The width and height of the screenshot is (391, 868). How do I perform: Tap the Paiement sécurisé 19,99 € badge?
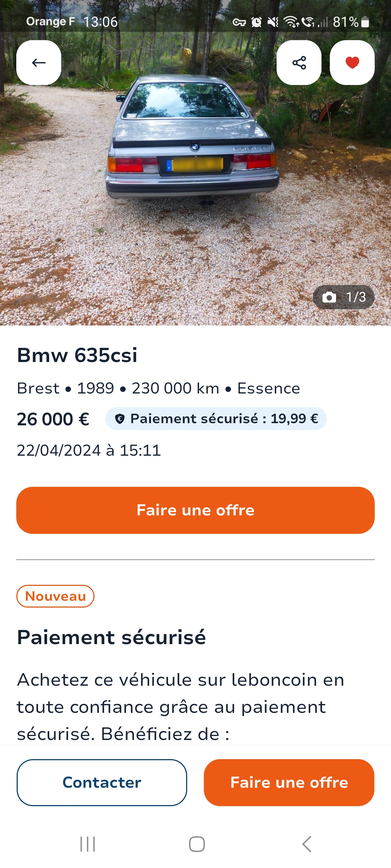tap(216, 419)
